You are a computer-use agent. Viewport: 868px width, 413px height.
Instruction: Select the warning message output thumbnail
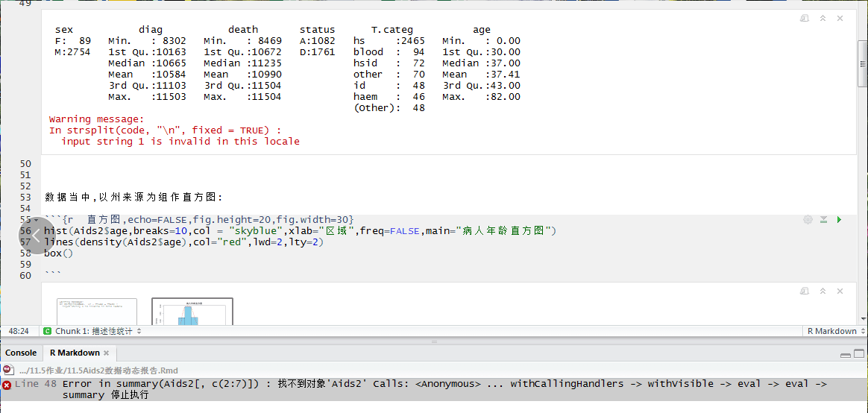pos(97,311)
